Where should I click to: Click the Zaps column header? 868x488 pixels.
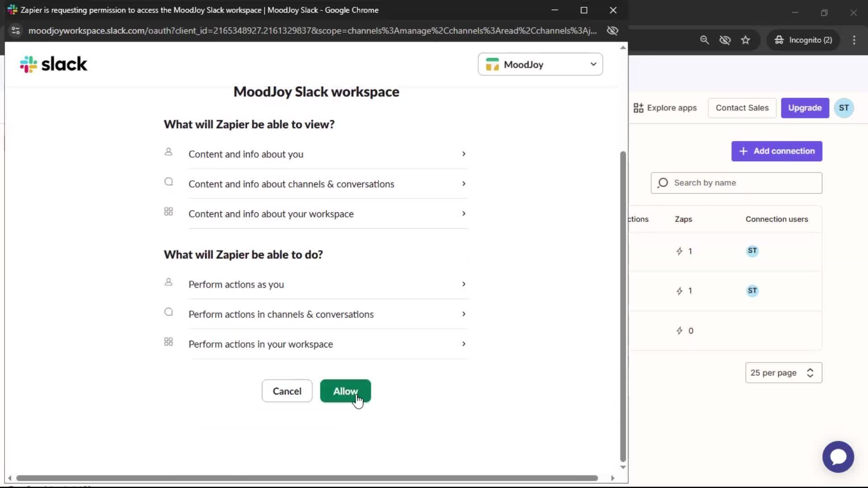click(x=683, y=219)
